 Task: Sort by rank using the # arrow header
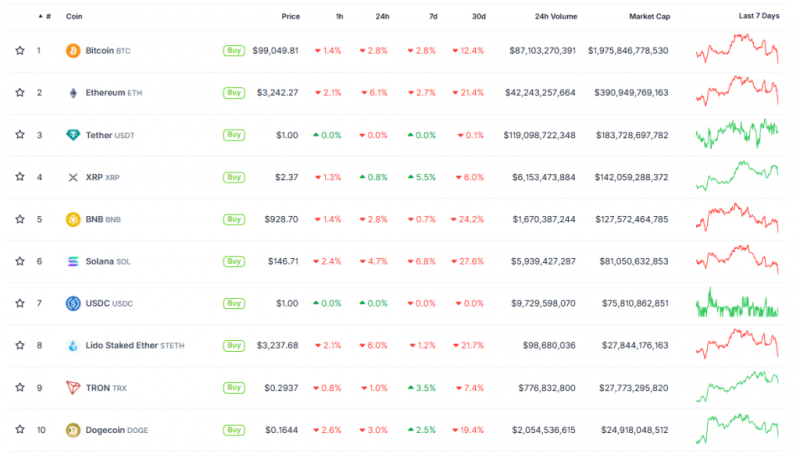[x=45, y=16]
